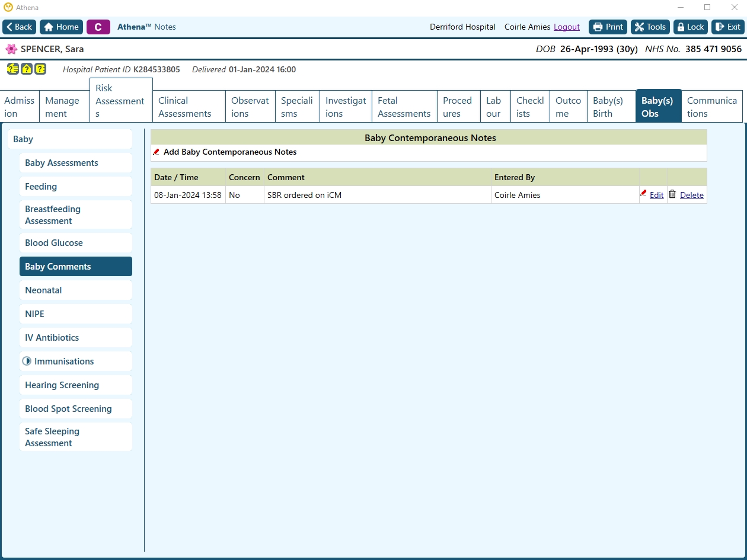Open Safe Sleeping Assessment
This screenshot has width=747, height=560.
[76, 437]
